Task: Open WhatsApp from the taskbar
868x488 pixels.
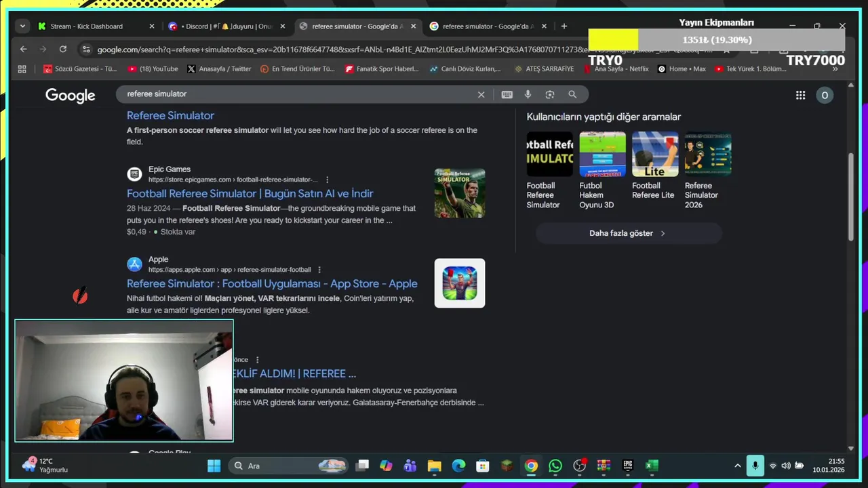Action: [555, 466]
